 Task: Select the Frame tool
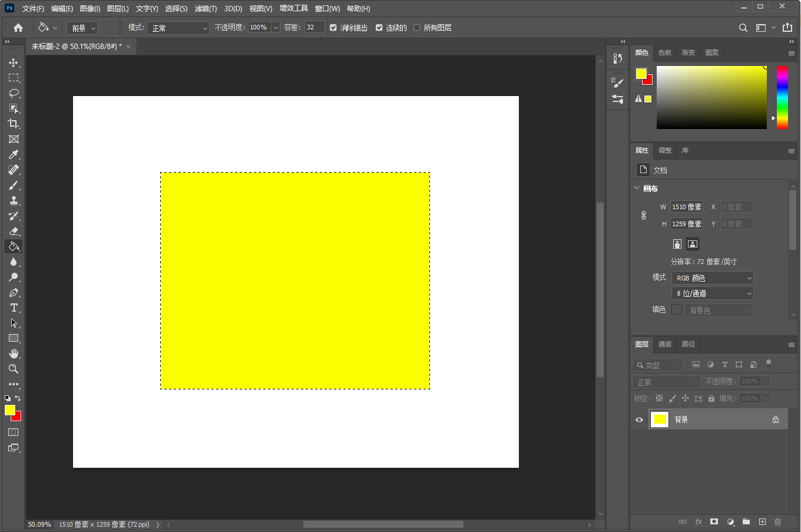14,139
